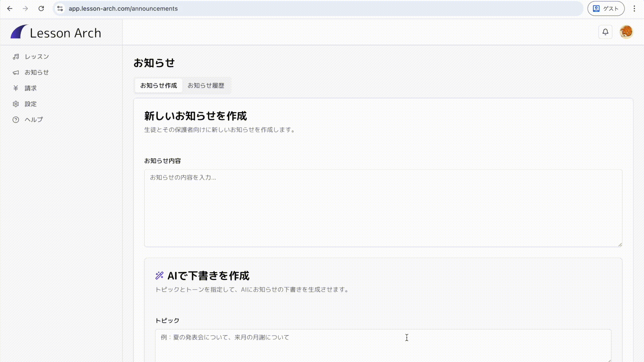This screenshot has width=644, height=362.
Task: Click the megaphone announcements icon in the sidebar
Action: [16, 72]
